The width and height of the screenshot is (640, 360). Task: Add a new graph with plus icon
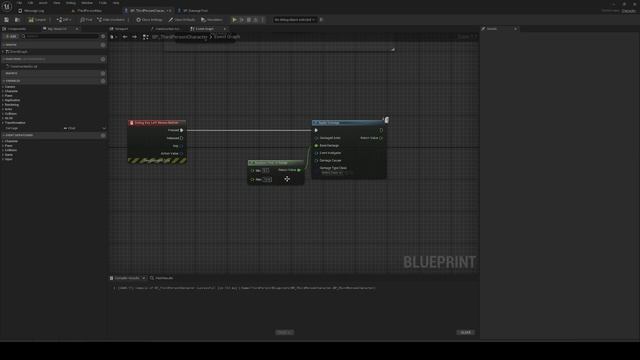pyautogui.click(x=103, y=45)
